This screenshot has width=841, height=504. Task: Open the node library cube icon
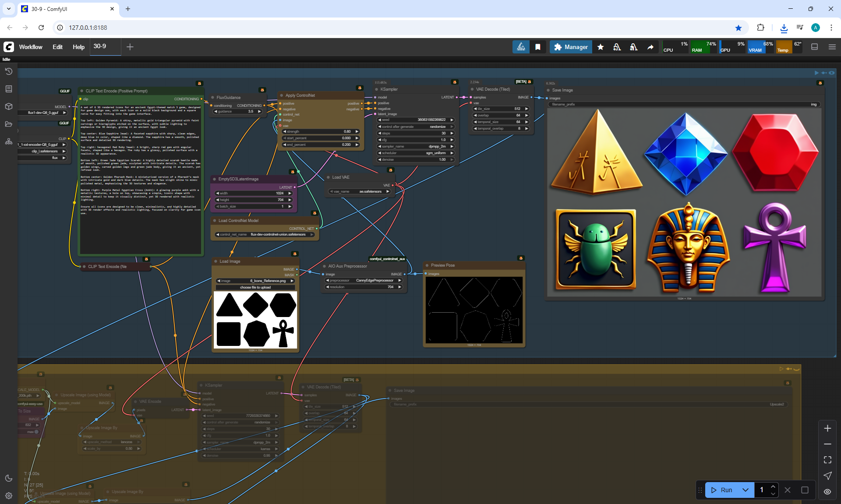8,106
